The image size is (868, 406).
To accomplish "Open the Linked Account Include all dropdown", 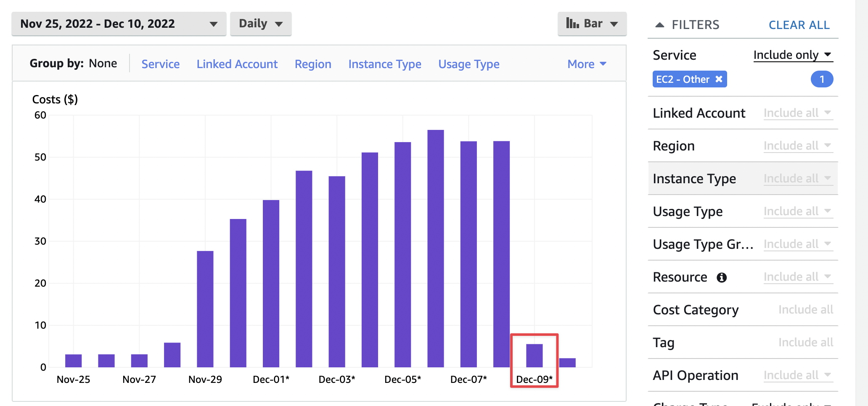I will (x=798, y=113).
